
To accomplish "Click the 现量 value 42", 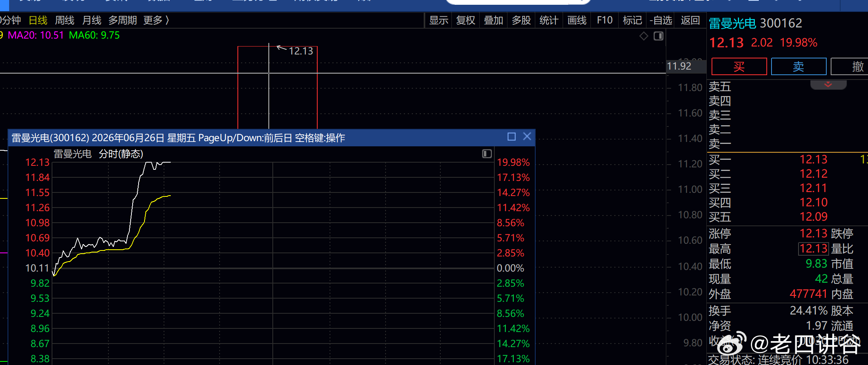I will tap(822, 279).
